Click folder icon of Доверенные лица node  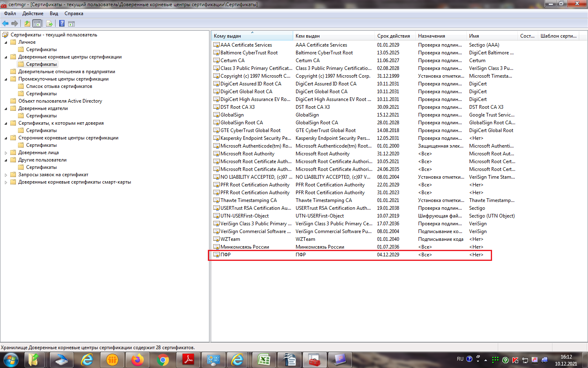tap(13, 153)
